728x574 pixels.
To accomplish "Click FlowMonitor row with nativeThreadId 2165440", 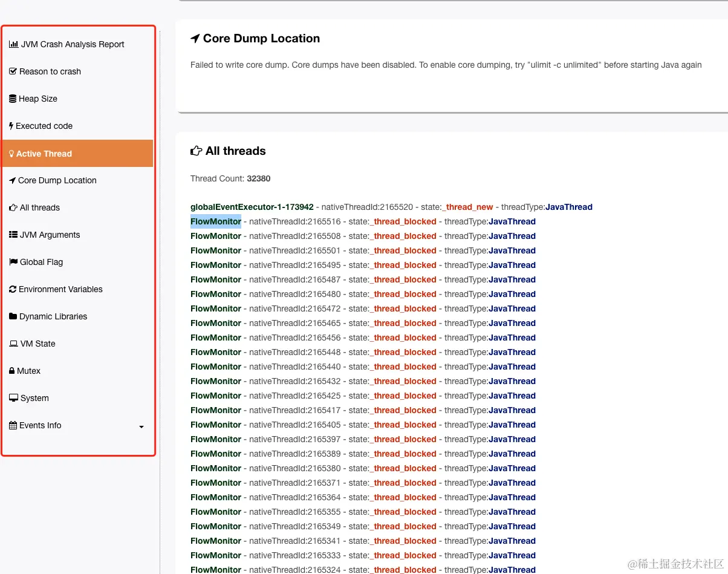I will point(363,367).
